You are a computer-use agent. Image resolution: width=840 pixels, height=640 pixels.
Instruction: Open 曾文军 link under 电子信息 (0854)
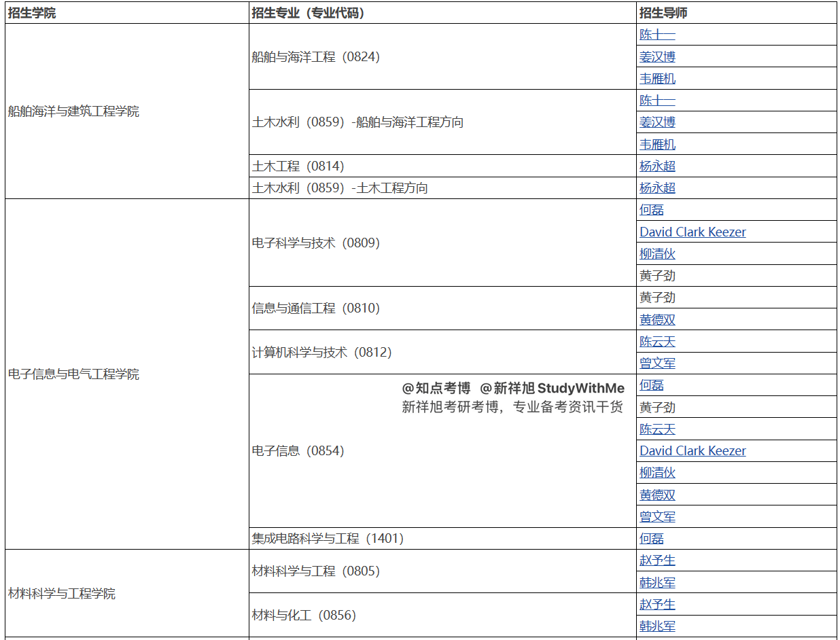(x=657, y=516)
